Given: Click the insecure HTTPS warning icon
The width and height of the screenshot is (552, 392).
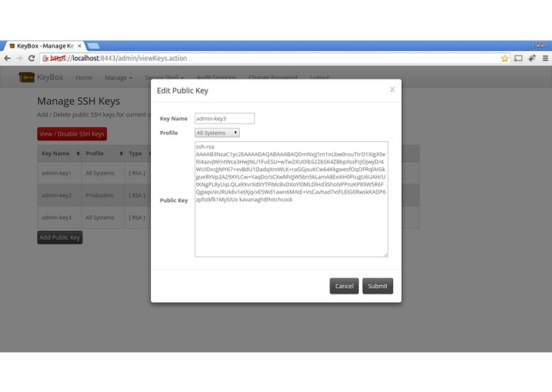Looking at the screenshot, I should pyautogui.click(x=45, y=59).
